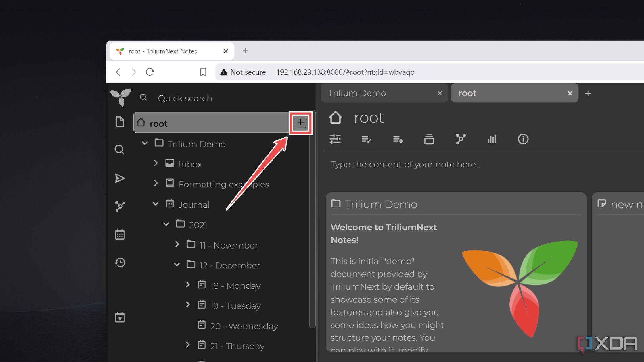Select root note in the tree
This screenshot has width=644, height=362.
[211, 123]
